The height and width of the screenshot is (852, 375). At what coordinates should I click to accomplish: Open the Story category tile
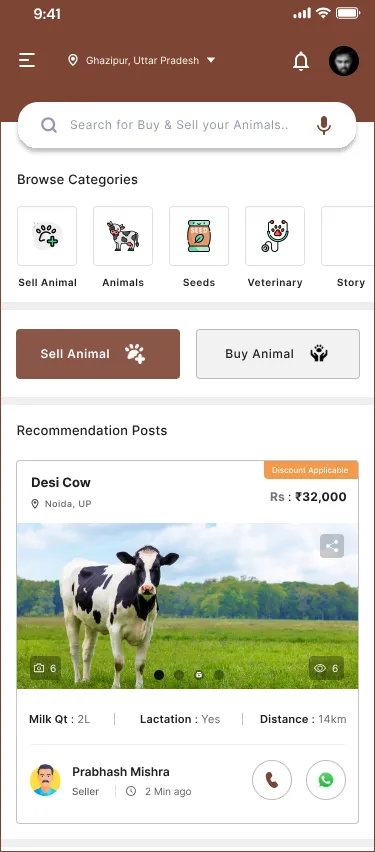tap(348, 236)
